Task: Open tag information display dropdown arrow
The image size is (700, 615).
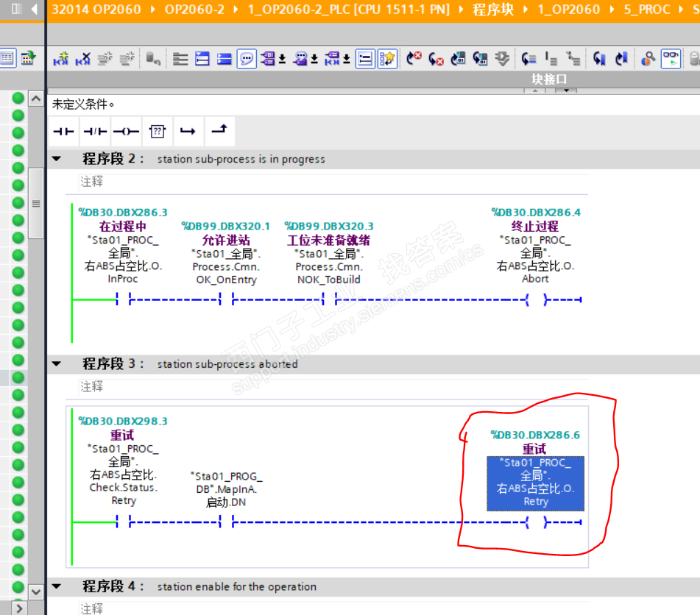Action: (314, 59)
